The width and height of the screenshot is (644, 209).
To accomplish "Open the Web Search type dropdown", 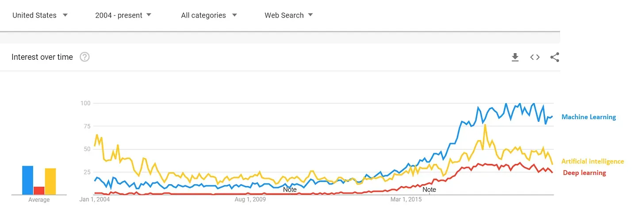I will (288, 15).
